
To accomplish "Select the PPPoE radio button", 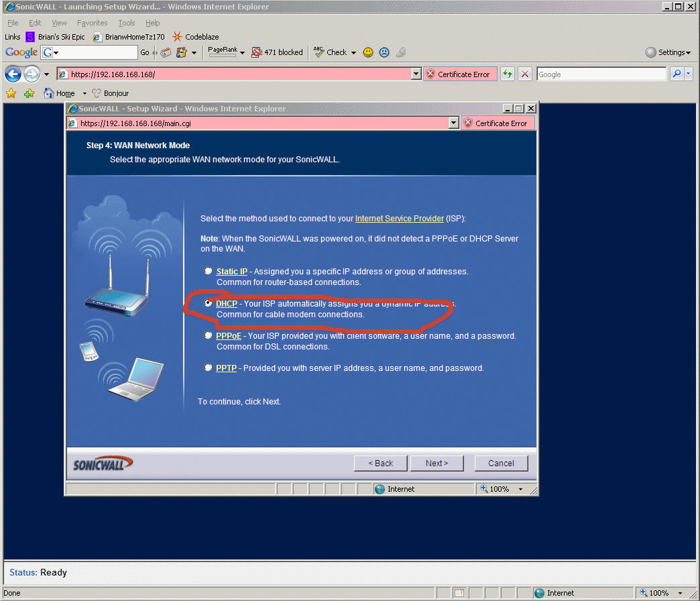I will point(208,335).
